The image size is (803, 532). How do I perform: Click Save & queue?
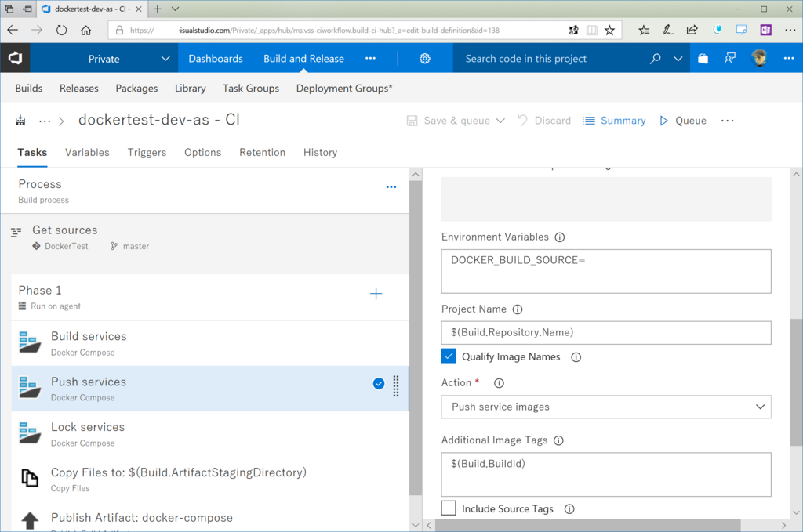tap(449, 121)
